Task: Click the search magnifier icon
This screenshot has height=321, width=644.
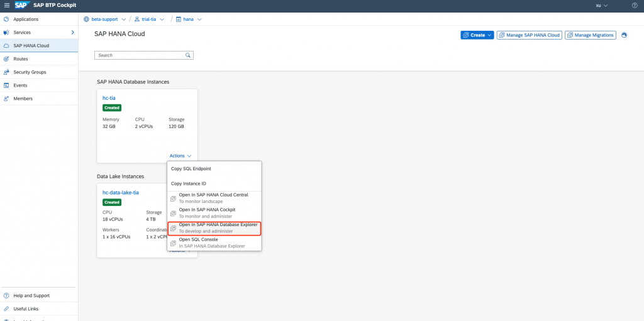Action: click(188, 55)
